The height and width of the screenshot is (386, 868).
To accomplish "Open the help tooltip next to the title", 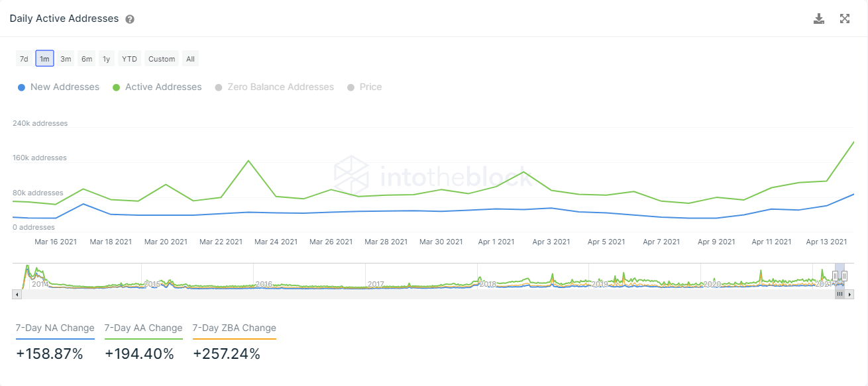I will [x=130, y=19].
